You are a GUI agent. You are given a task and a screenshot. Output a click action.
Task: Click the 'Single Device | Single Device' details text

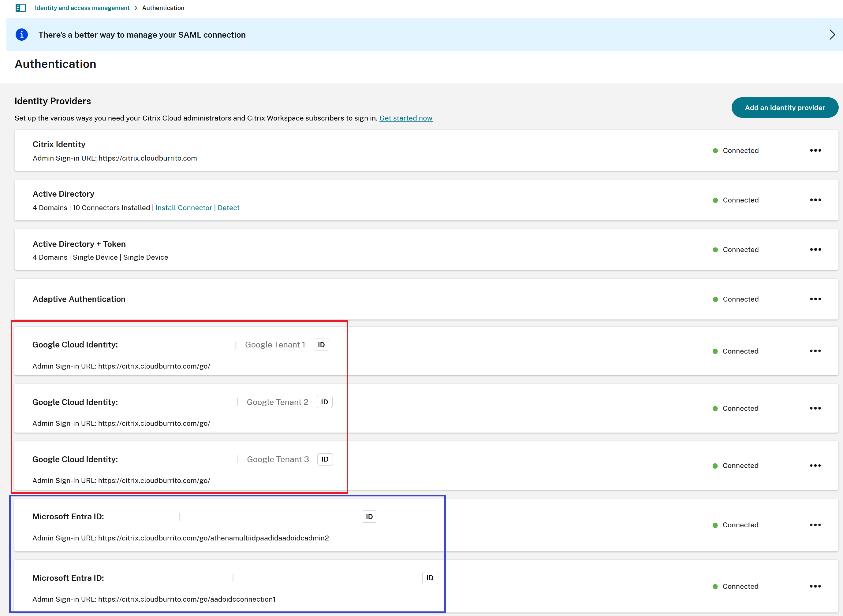121,257
